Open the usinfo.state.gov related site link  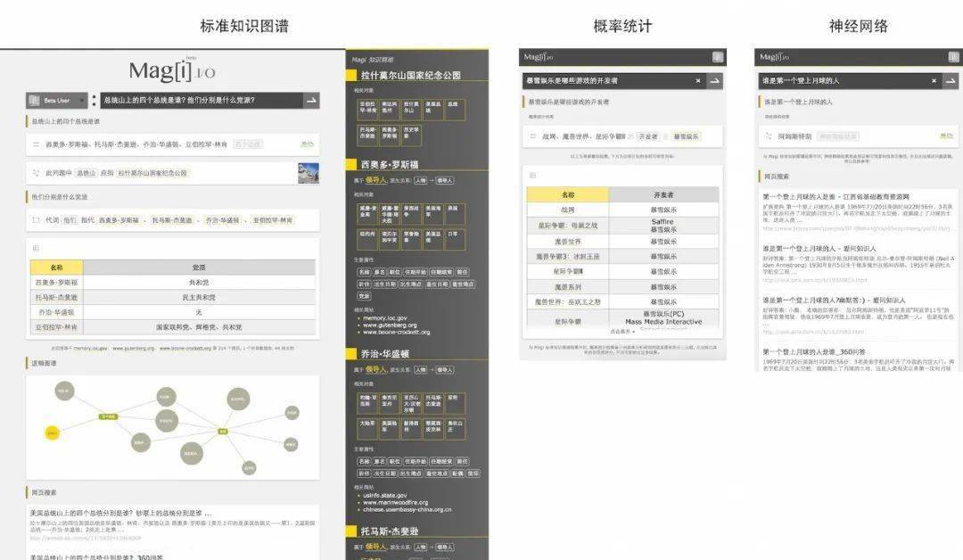(x=385, y=495)
